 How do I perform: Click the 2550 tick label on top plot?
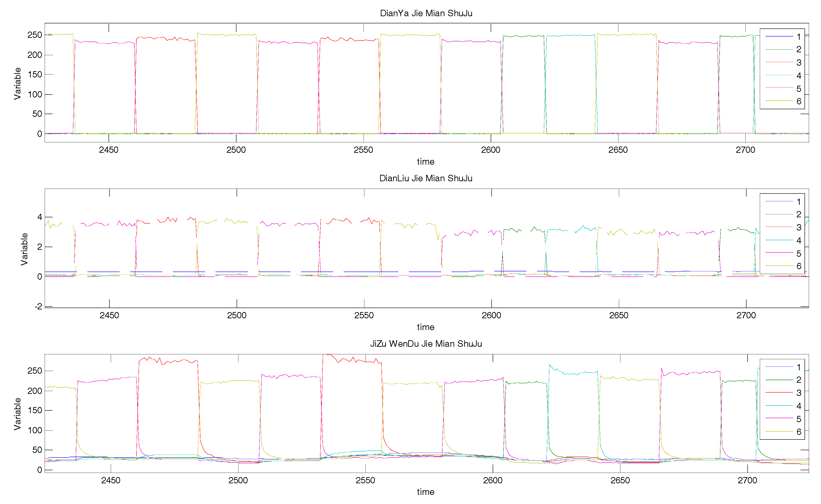363,150
